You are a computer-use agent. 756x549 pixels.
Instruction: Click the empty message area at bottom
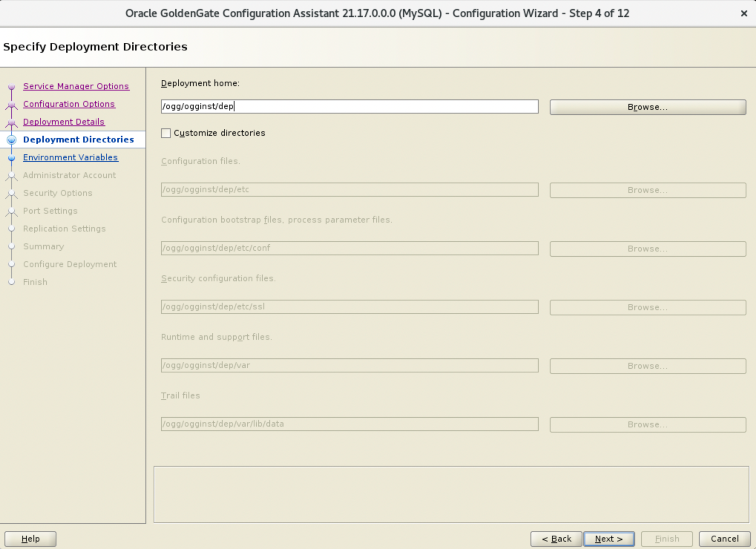[451, 494]
